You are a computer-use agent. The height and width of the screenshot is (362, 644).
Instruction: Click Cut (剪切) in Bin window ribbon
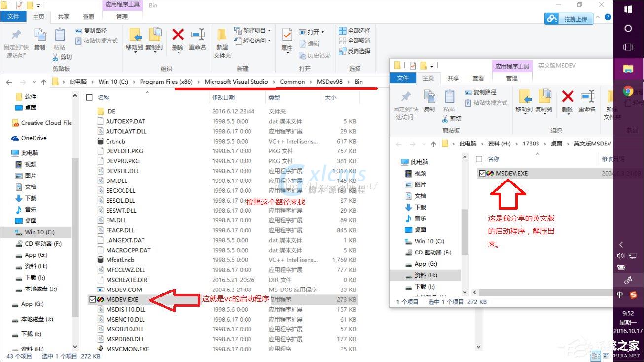(x=62, y=57)
